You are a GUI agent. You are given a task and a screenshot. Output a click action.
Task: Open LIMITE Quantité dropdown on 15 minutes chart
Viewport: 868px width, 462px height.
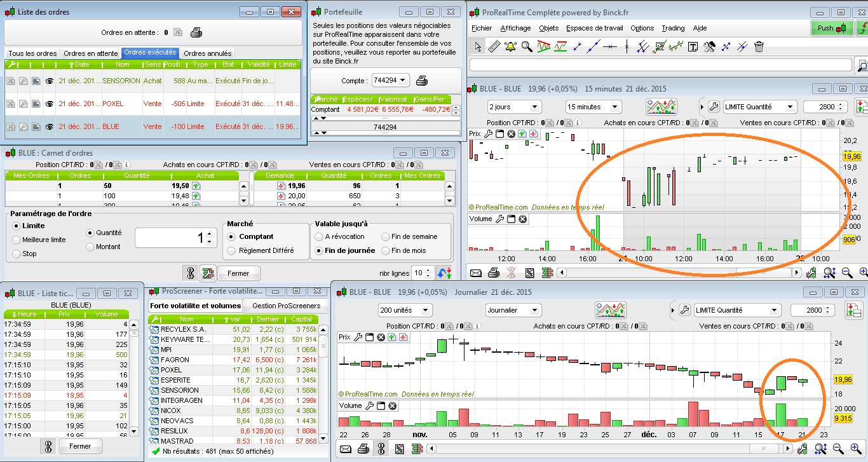pos(759,107)
